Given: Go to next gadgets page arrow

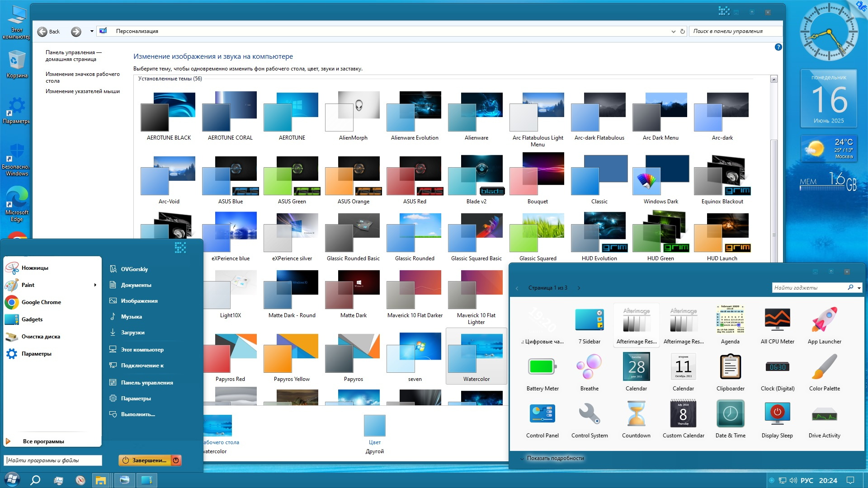Looking at the screenshot, I should pyautogui.click(x=579, y=288).
